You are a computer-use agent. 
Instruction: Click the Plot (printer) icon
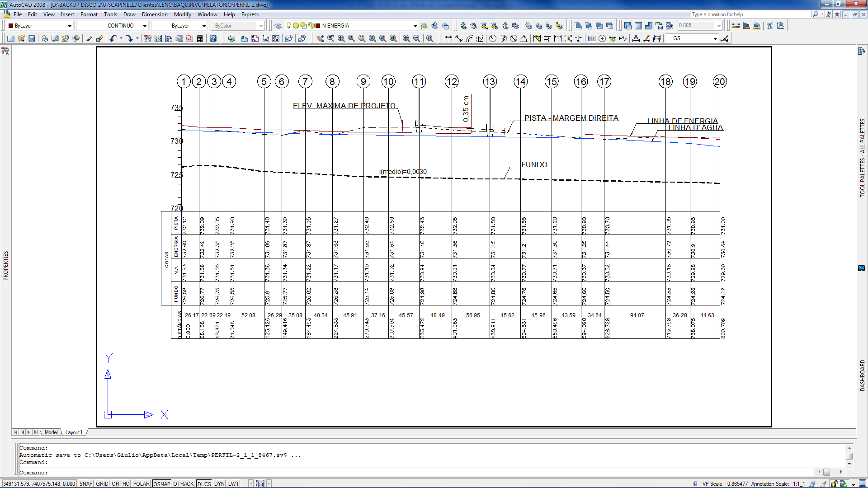tap(45, 38)
